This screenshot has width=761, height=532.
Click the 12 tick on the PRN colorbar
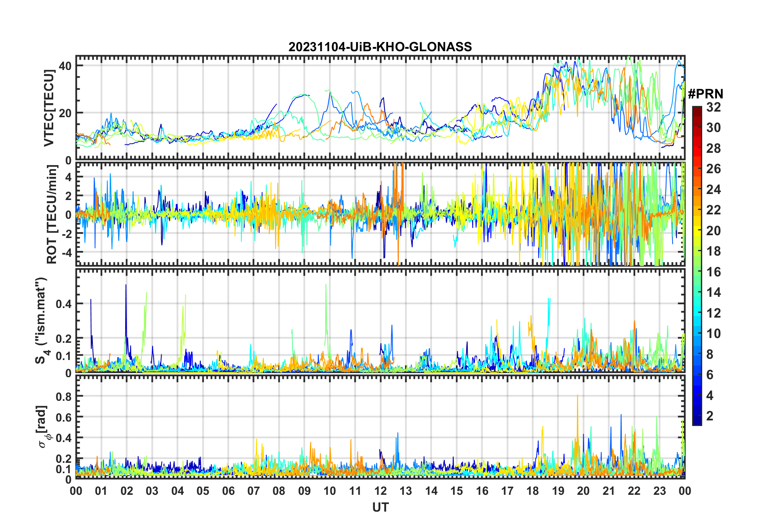tap(713, 313)
